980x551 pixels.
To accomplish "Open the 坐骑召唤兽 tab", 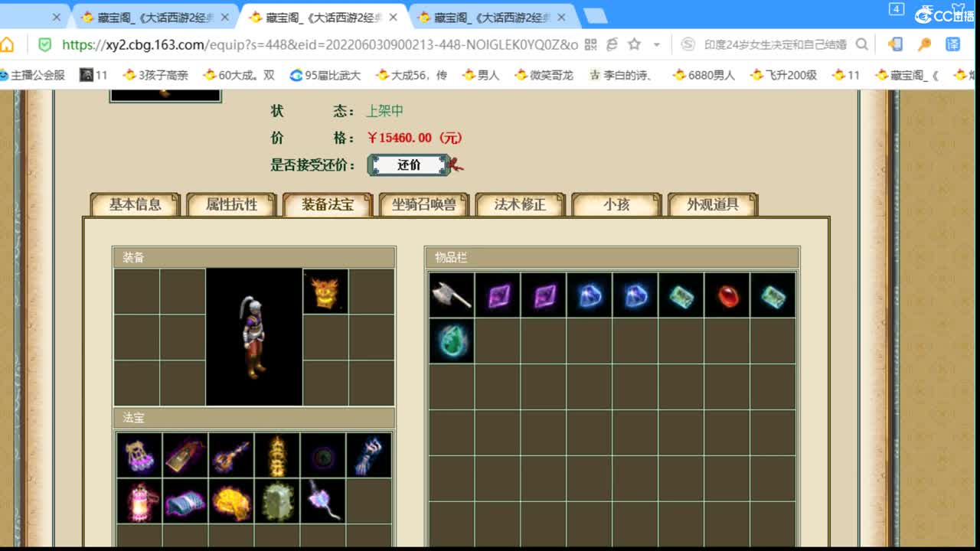I will pyautogui.click(x=424, y=204).
